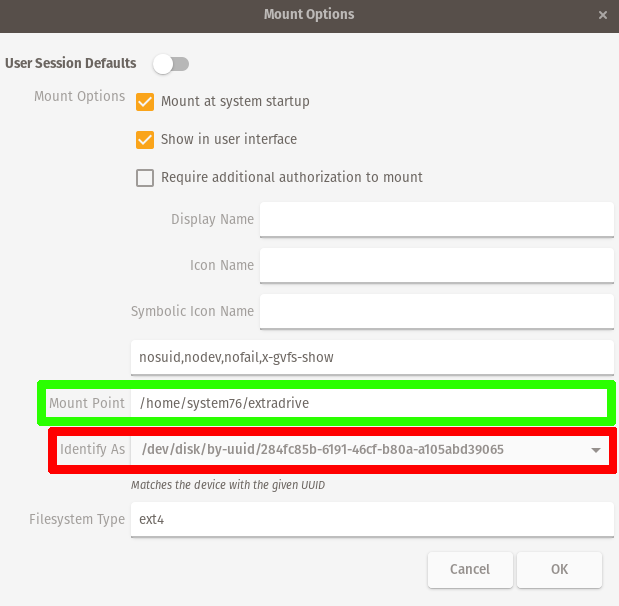Screen dimensions: 619x606
Task: Select the Symbolic Icon Name field
Action: (436, 311)
